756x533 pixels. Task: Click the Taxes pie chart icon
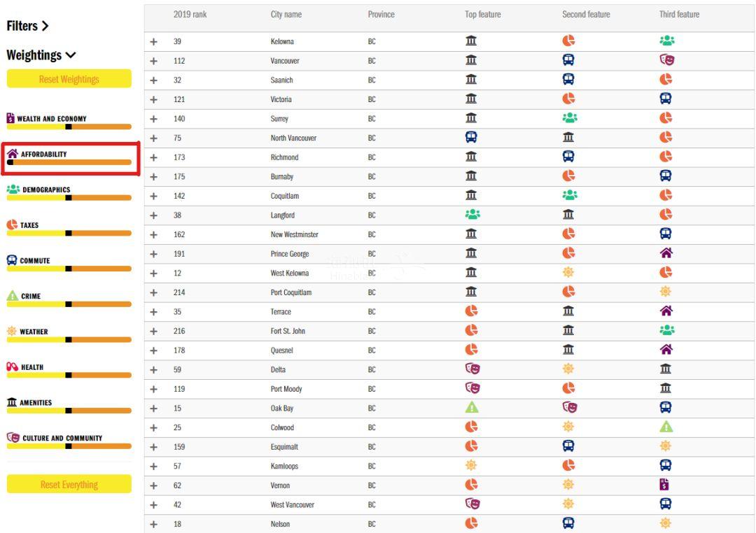(x=12, y=225)
